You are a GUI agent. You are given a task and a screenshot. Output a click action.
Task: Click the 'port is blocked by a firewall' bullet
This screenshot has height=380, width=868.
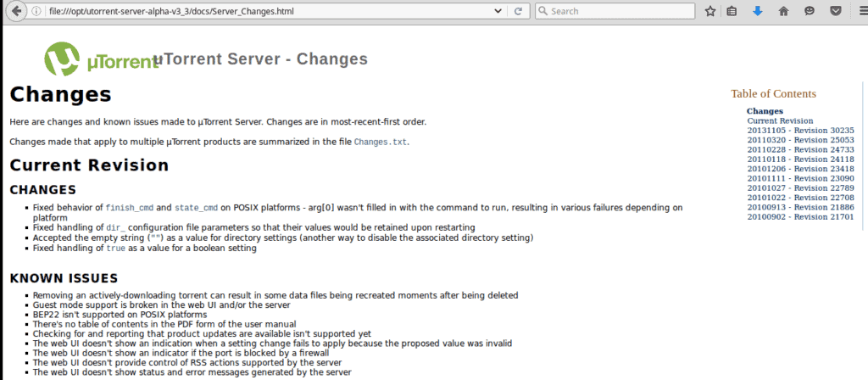(x=181, y=353)
